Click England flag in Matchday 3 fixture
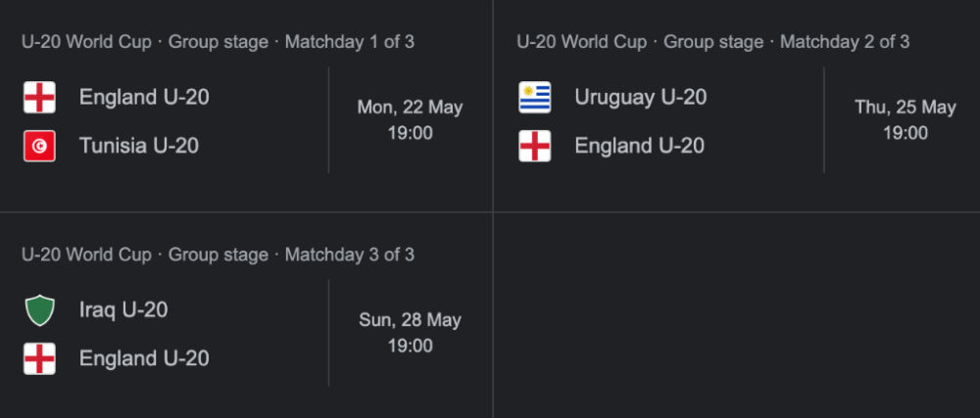This screenshot has height=418, width=980. click(x=39, y=358)
